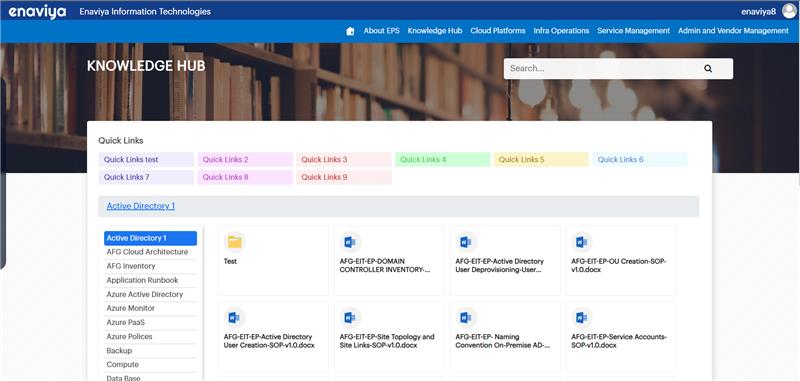This screenshot has height=381, width=800.
Task: Open Infra Operations menu
Action: [561, 31]
